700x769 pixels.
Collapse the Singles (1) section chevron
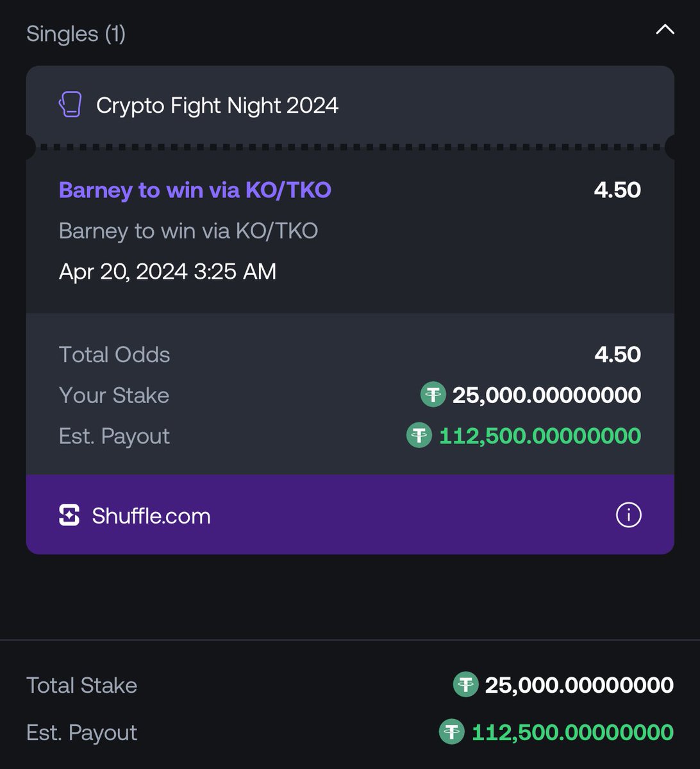pyautogui.click(x=665, y=29)
